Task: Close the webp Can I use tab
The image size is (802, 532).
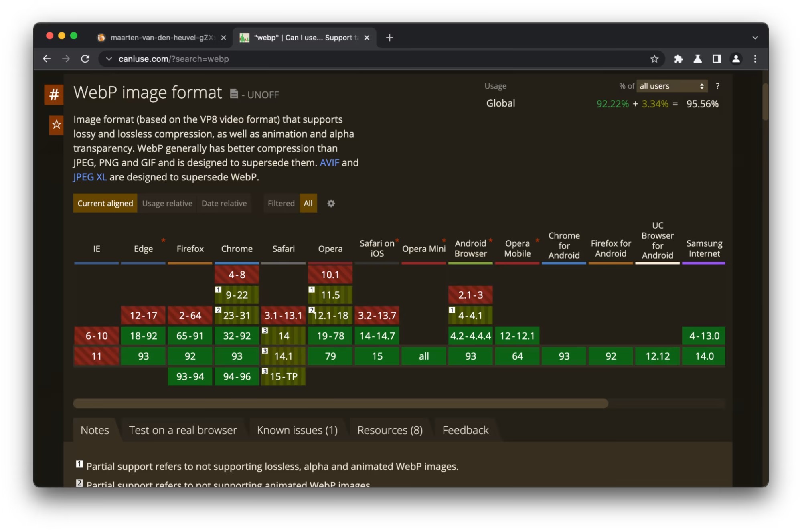Action: [367, 38]
